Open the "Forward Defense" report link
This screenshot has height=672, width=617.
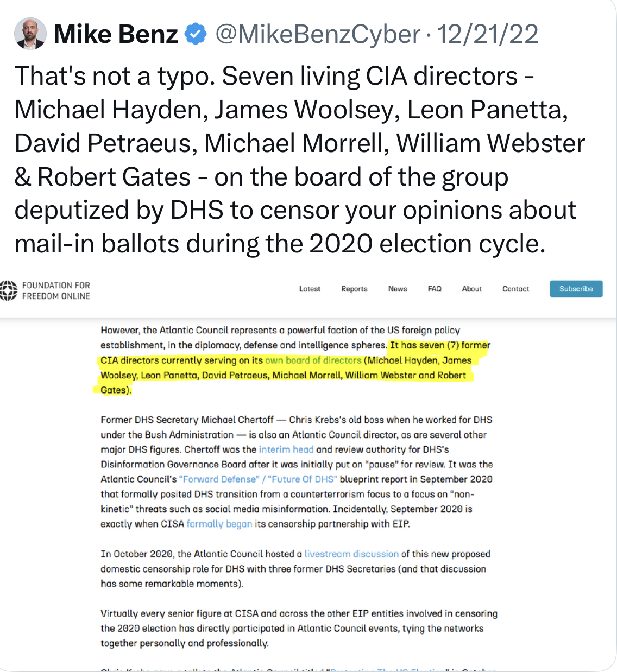click(219, 479)
